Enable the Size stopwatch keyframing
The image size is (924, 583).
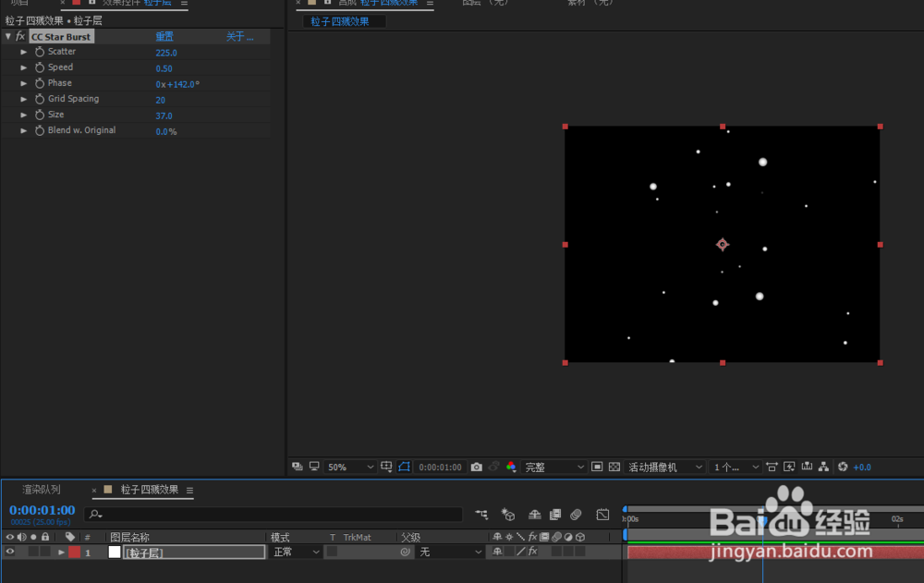click(x=40, y=115)
